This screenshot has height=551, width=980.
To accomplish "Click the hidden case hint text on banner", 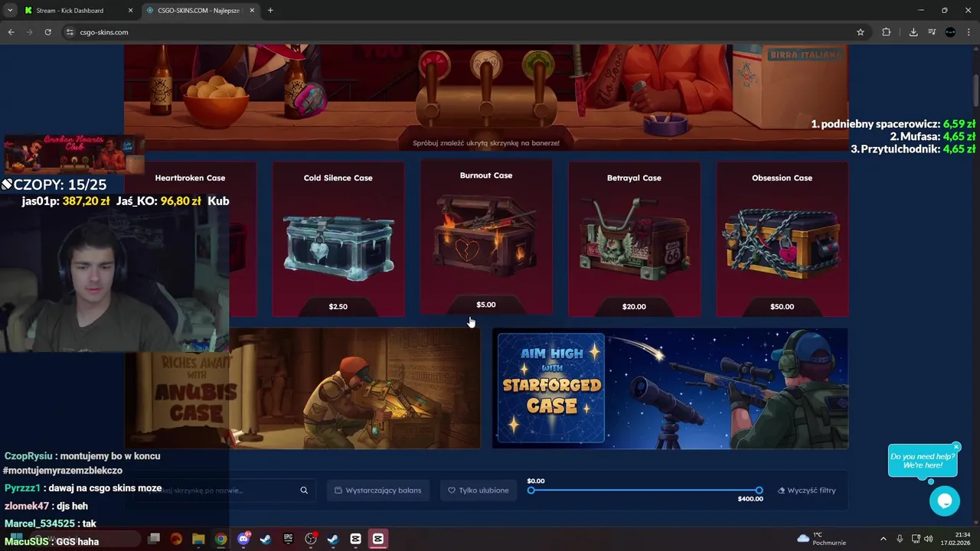I will point(486,143).
